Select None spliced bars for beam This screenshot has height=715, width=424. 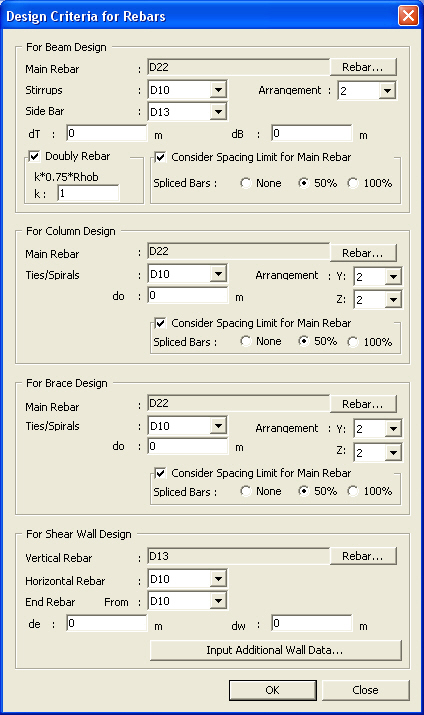(x=246, y=183)
